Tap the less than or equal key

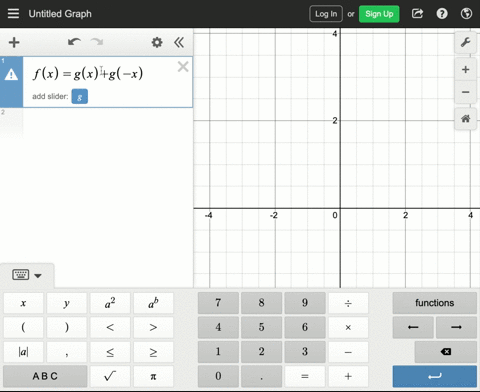pos(110,352)
